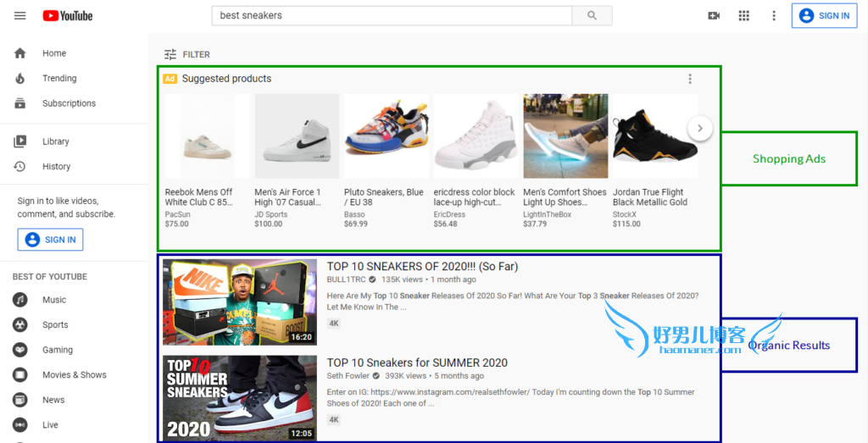Click the News icon
This screenshot has height=443, width=868.
coord(20,399)
